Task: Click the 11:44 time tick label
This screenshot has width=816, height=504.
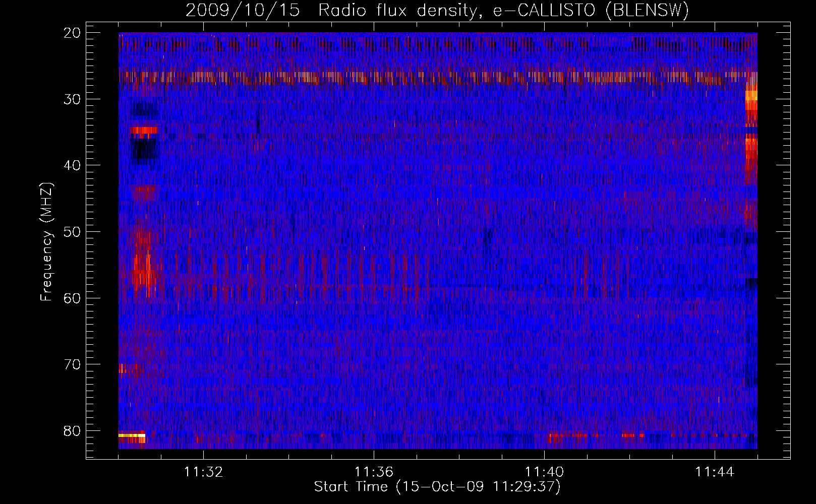Action: tap(715, 472)
